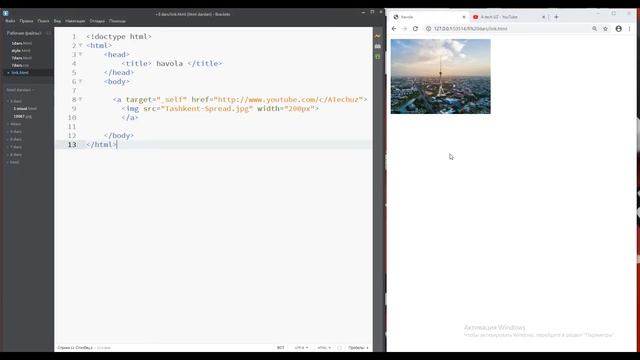Toggle the INS insert mode indicator
This screenshot has width=640, height=360.
[x=280, y=348]
